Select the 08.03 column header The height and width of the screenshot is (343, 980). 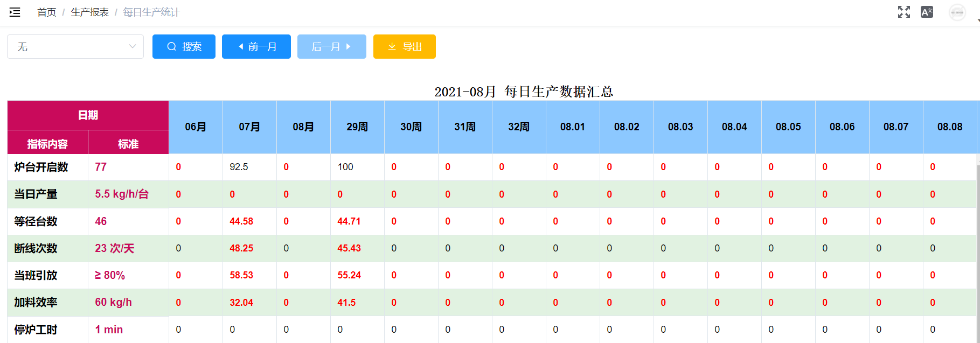680,127
